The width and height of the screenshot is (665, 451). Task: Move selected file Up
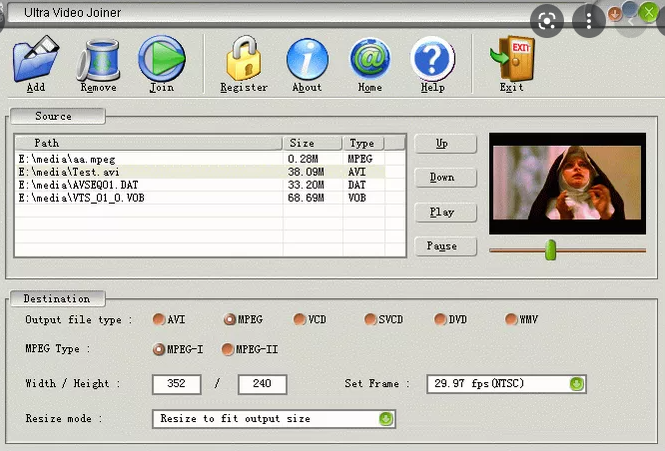pos(445,144)
